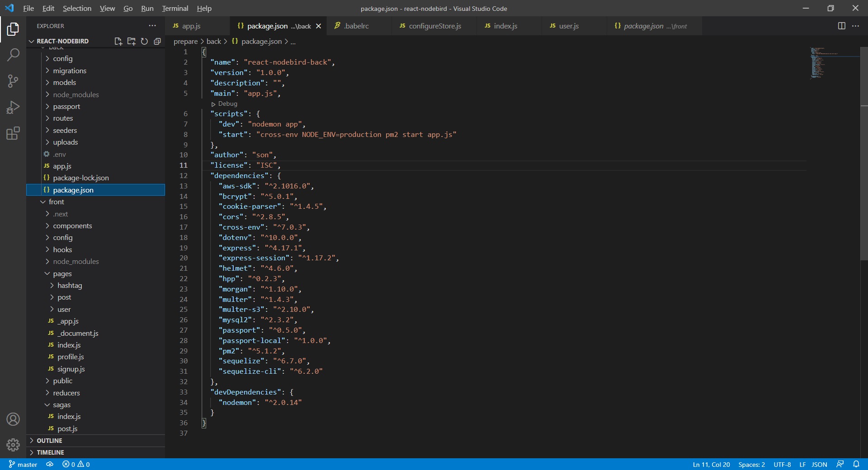Open the Manage gear menu
Screen dimensions: 868x470
[x=13, y=445]
